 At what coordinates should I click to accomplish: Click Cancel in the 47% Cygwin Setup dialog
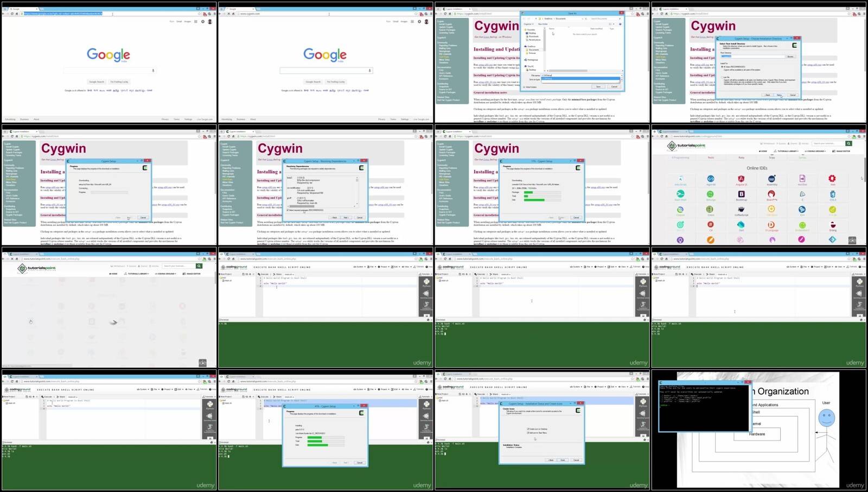coord(360,463)
